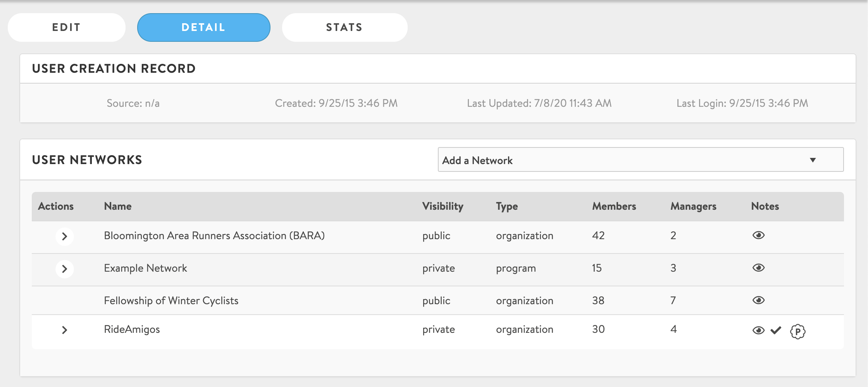
Task: Open the Add a Network dropdown
Action: click(640, 160)
